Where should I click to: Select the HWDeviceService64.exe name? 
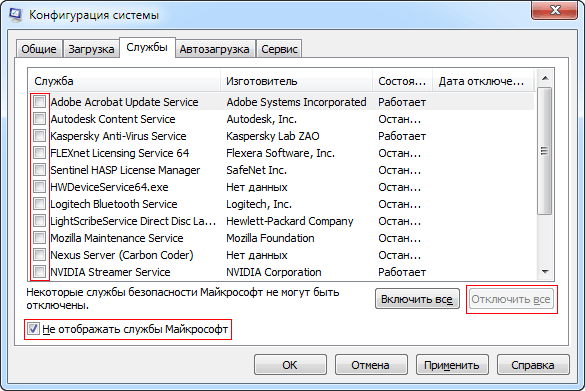point(109,187)
